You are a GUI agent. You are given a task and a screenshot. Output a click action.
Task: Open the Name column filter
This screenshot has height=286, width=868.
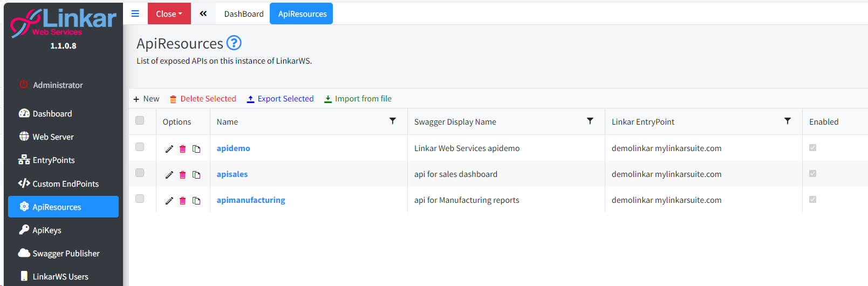393,121
